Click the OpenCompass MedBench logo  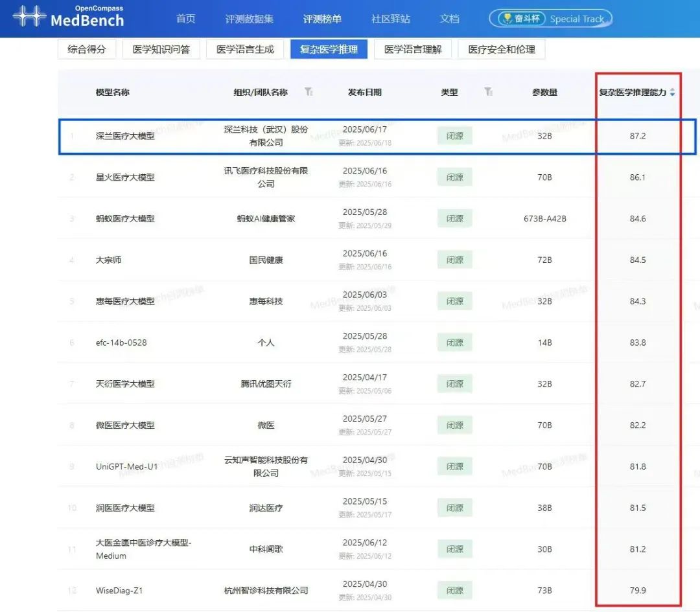coord(68,16)
